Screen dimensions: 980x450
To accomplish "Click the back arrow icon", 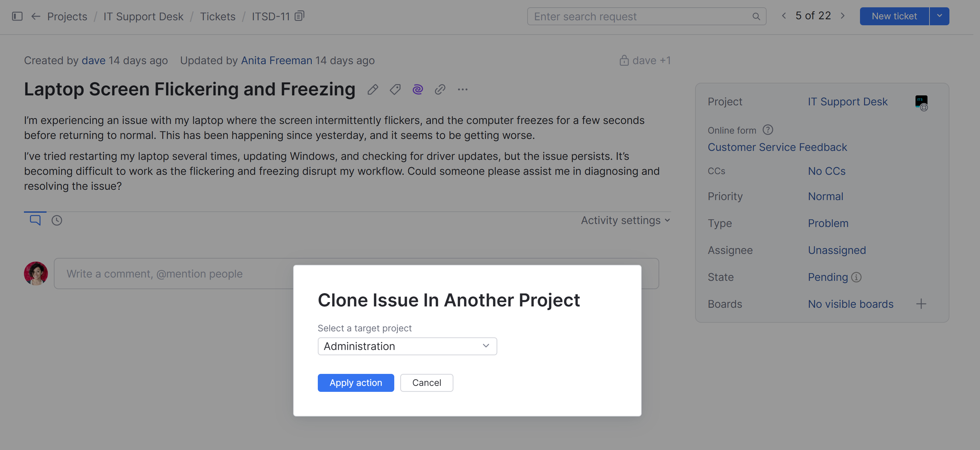I will click(x=36, y=16).
